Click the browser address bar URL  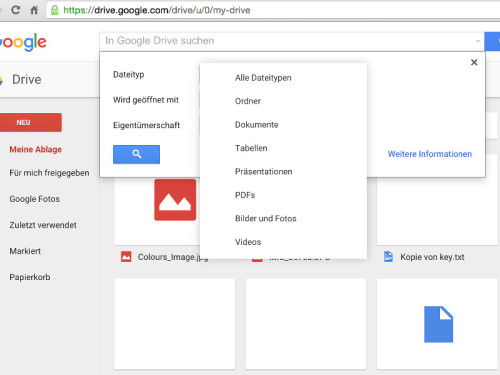(x=157, y=10)
